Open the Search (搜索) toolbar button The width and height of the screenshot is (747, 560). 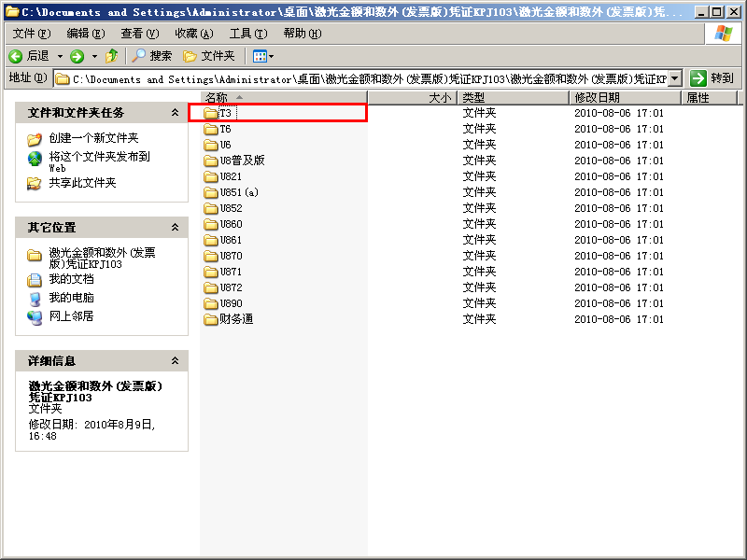(x=151, y=56)
